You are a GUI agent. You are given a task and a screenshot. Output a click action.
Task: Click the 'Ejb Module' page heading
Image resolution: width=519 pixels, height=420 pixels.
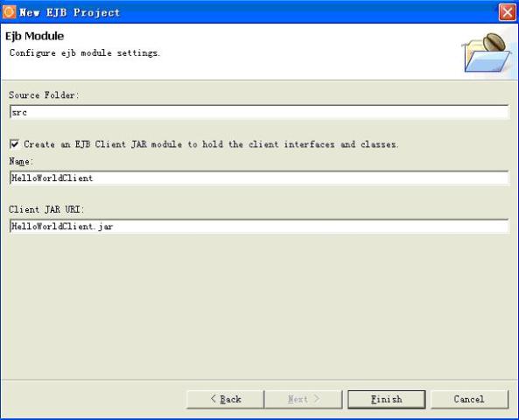(x=34, y=36)
